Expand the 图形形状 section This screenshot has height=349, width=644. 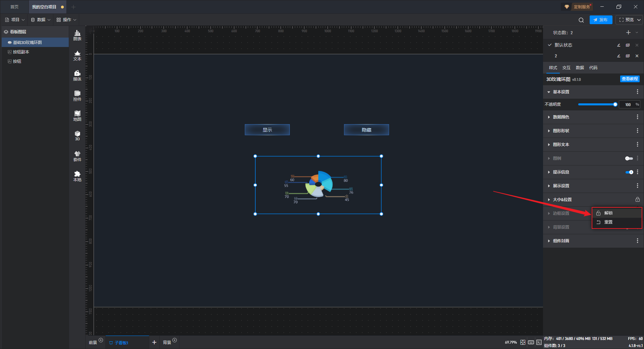pos(561,131)
